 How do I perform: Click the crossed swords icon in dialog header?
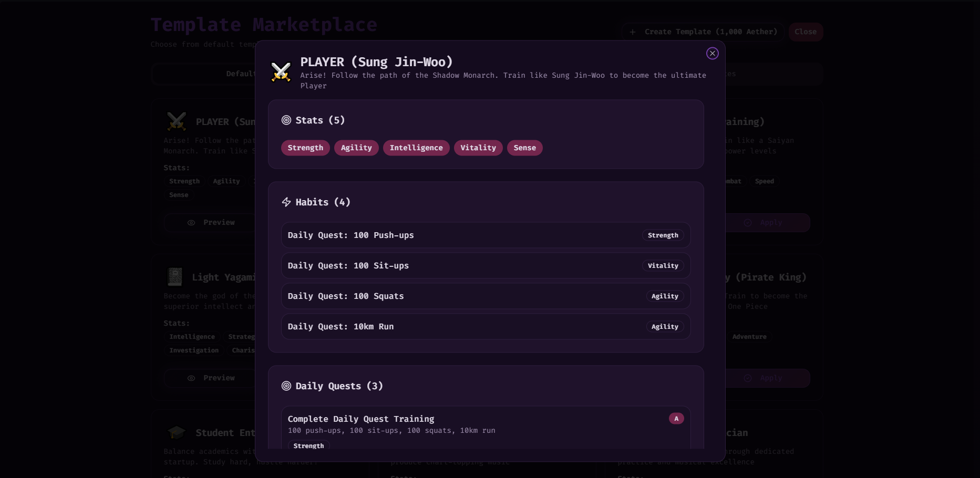coord(281,71)
